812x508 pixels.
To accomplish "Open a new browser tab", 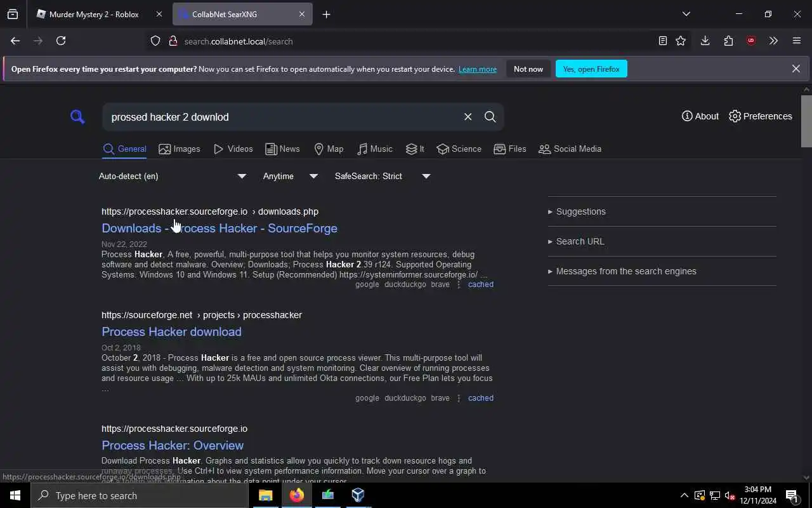I will click(326, 14).
